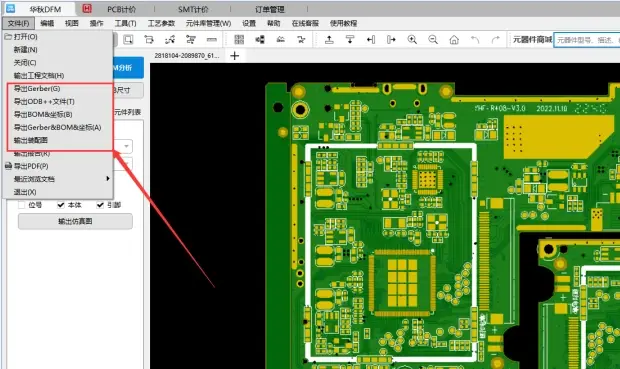The width and height of the screenshot is (620, 369).
Task: Add a new tab with plus button
Action: pos(234,56)
